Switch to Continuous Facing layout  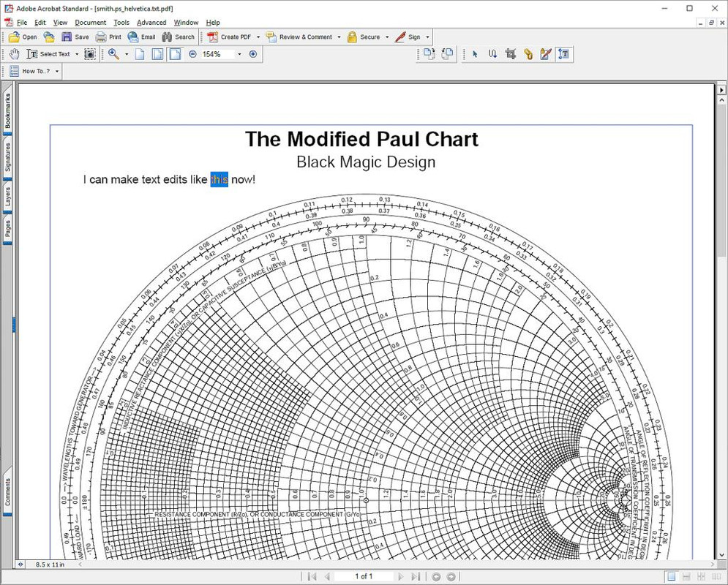pos(701,577)
